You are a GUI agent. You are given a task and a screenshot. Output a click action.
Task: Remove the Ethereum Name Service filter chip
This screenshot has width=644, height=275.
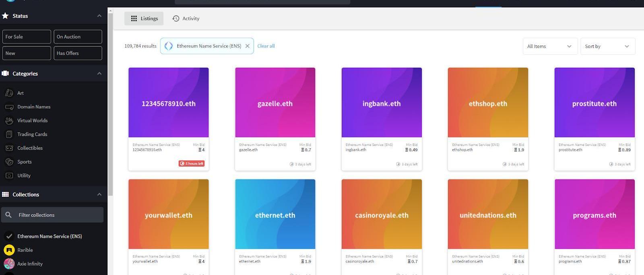tap(248, 46)
